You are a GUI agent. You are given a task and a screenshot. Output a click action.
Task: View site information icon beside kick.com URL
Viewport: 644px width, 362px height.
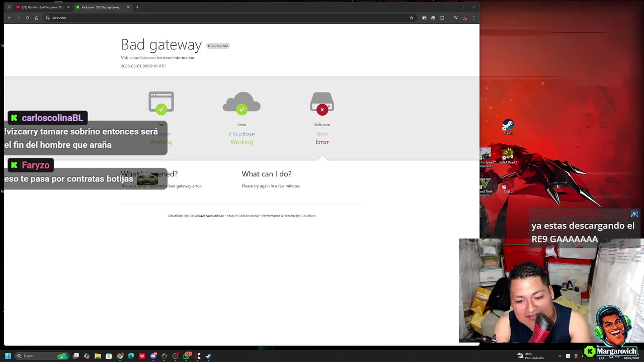[47, 18]
